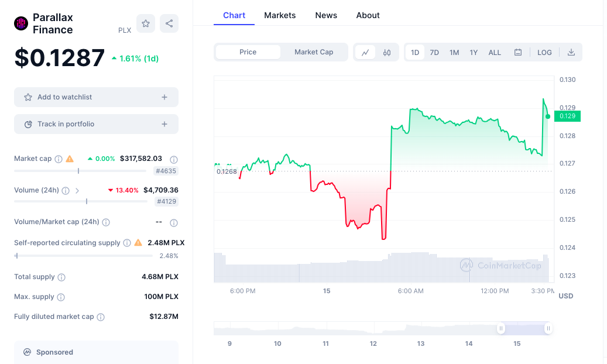
Task: Go to the About tab
Action: [368, 15]
